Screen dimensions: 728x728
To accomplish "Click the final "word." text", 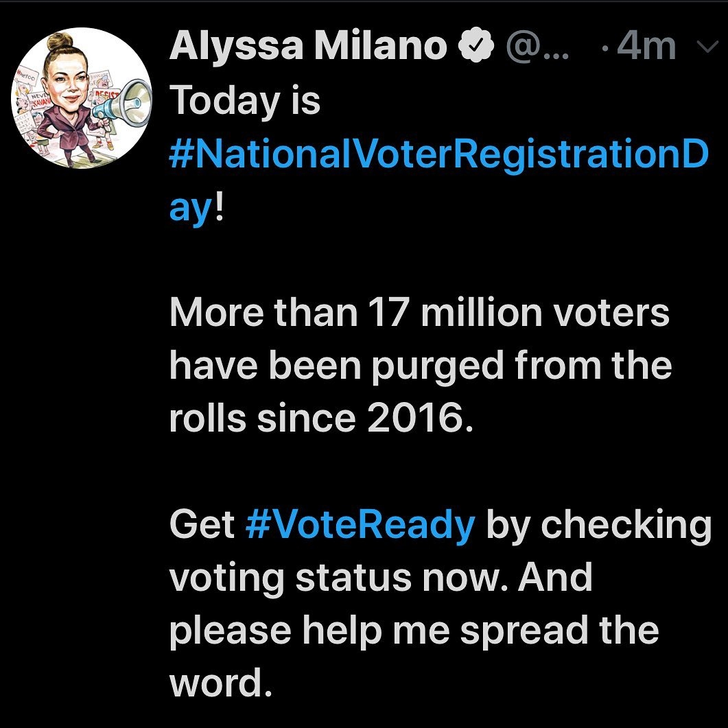I will tap(220, 682).
